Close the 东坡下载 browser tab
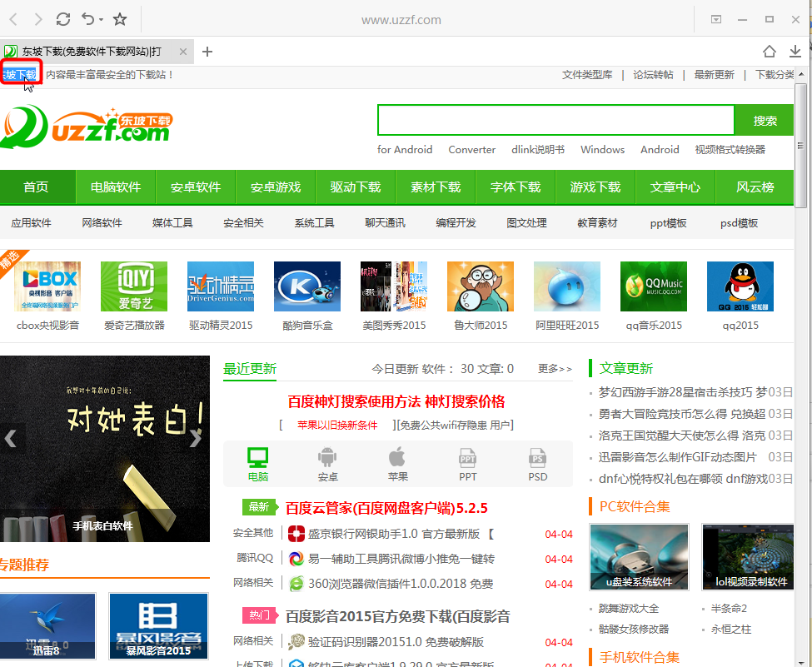The height and width of the screenshot is (667, 812). 182,52
